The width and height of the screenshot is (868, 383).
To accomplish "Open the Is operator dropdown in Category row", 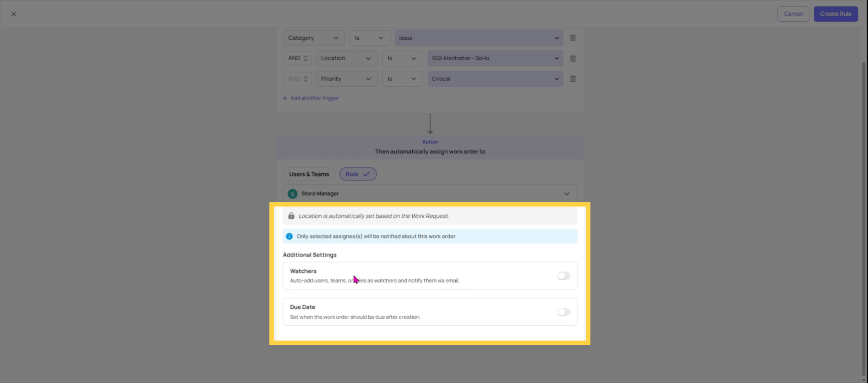I will [369, 38].
